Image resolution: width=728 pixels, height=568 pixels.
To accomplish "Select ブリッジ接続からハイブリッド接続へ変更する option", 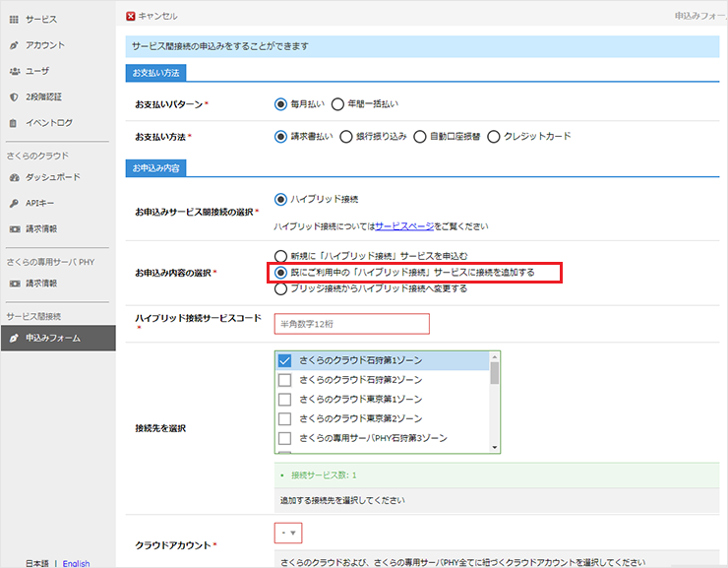I will 281,289.
